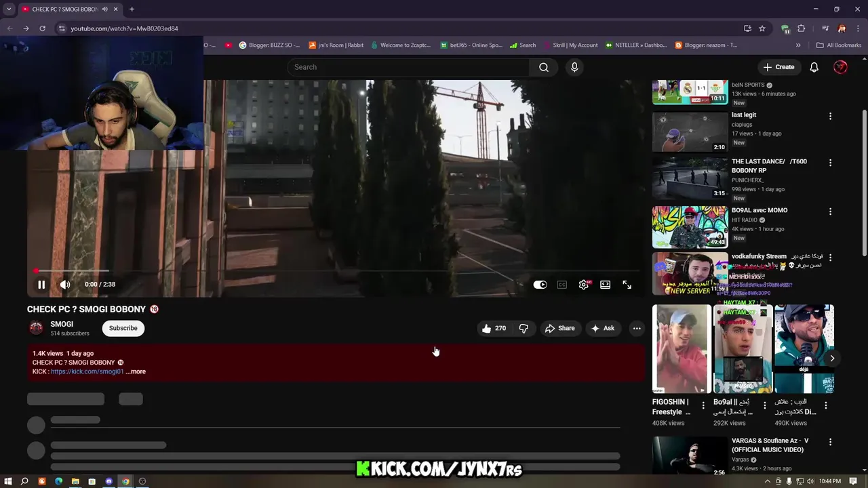Open 'bet365 - Online Spo...' bookmark
The image size is (868, 488).
point(471,45)
